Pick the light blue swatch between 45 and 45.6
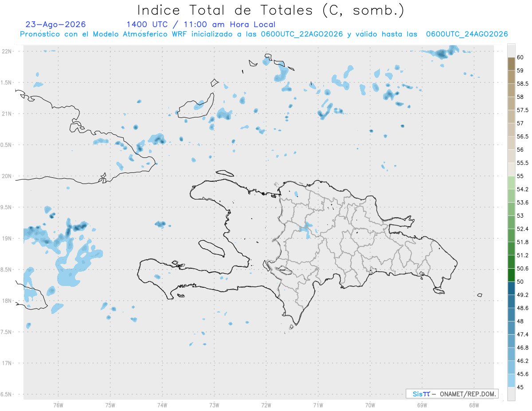Viewport: 532px width, 411px height. tap(511, 381)
